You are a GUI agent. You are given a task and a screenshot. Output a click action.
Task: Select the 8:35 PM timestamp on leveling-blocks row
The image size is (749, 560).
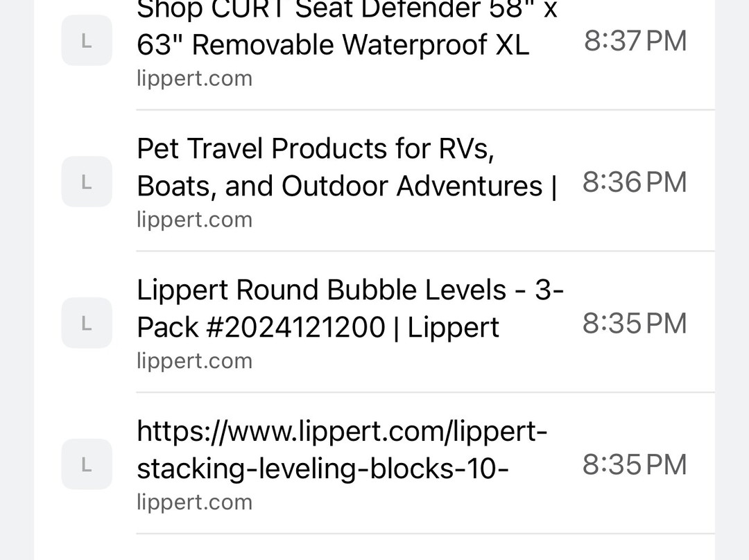click(635, 464)
